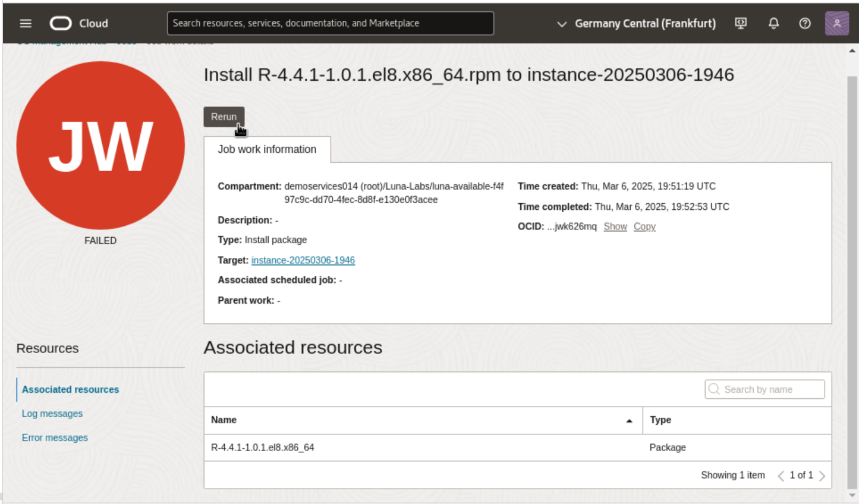Click the Type: Install package text
Screen dimensions: 859x504
[x=262, y=240]
